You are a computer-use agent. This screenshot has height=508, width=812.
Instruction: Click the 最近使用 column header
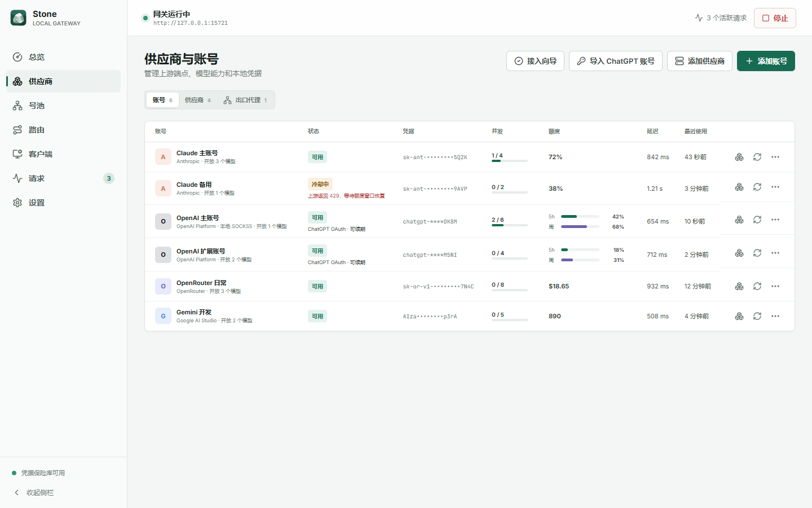pos(696,132)
